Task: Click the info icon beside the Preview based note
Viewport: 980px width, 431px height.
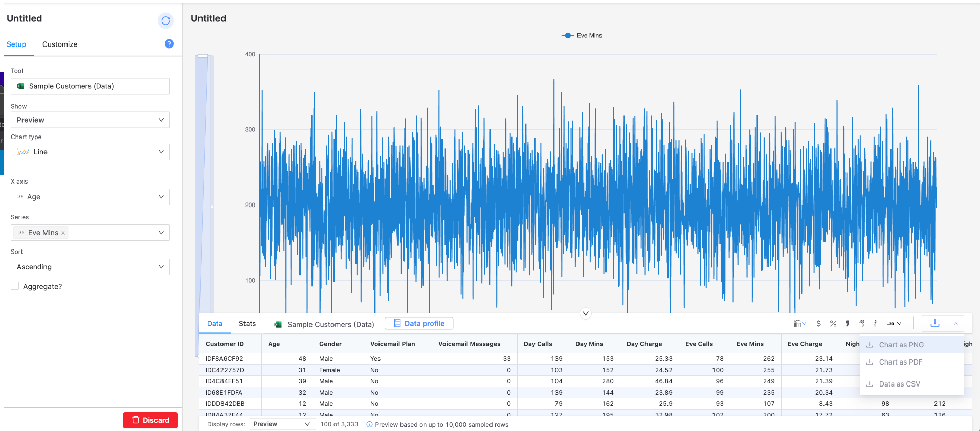Action: [369, 424]
